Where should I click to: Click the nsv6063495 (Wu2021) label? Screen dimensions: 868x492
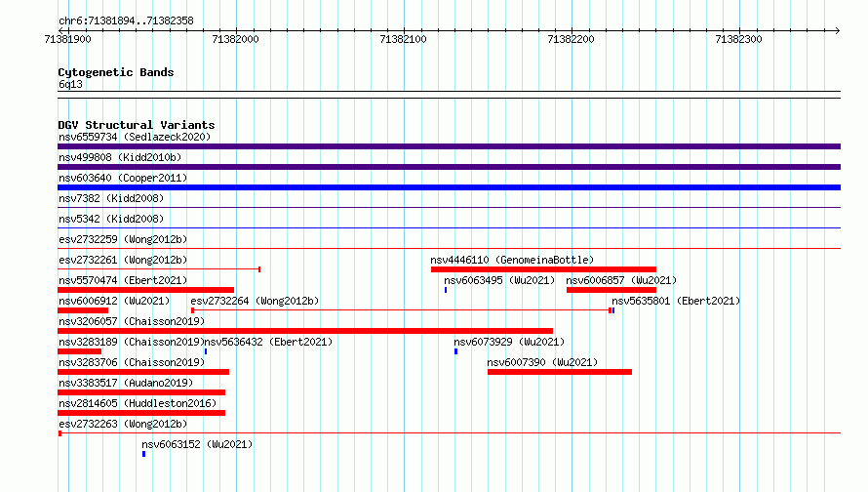(x=499, y=280)
